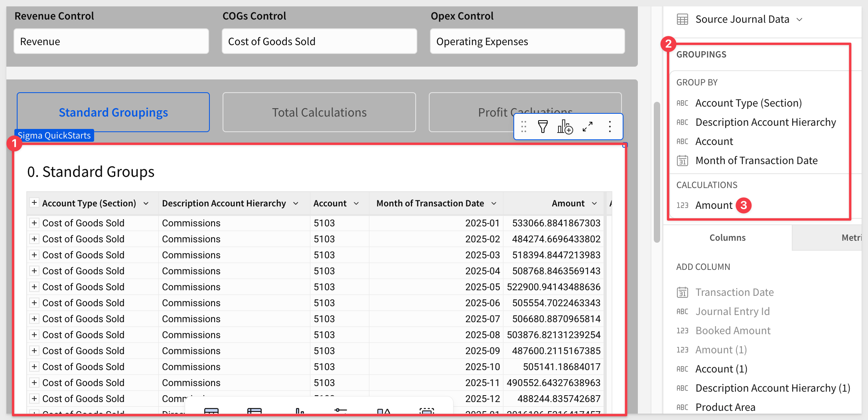Image resolution: width=868 pixels, height=420 pixels.
Task: Click the Cost of Goods Sold control field
Action: 320,41
